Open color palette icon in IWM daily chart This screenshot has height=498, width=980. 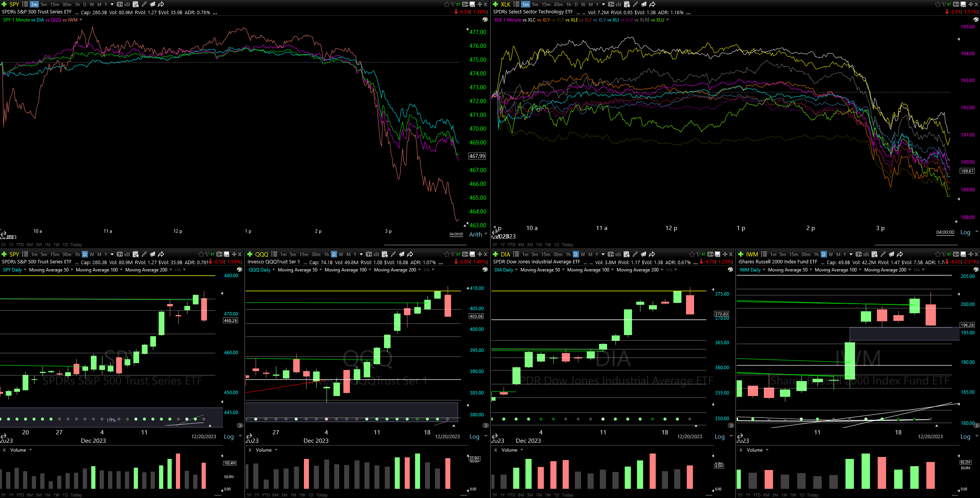(x=976, y=270)
